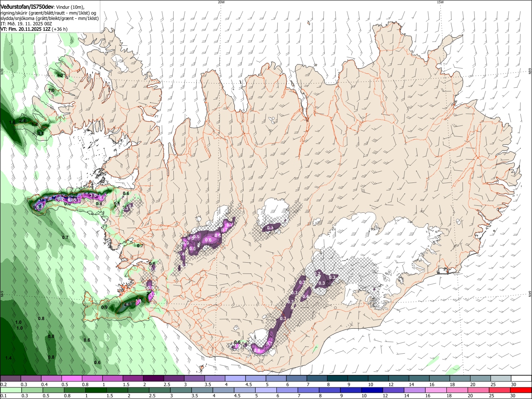Pick the lavender upper swatch between 4 and 4.5
Screen dimensions: 532x399
[x=235, y=379]
